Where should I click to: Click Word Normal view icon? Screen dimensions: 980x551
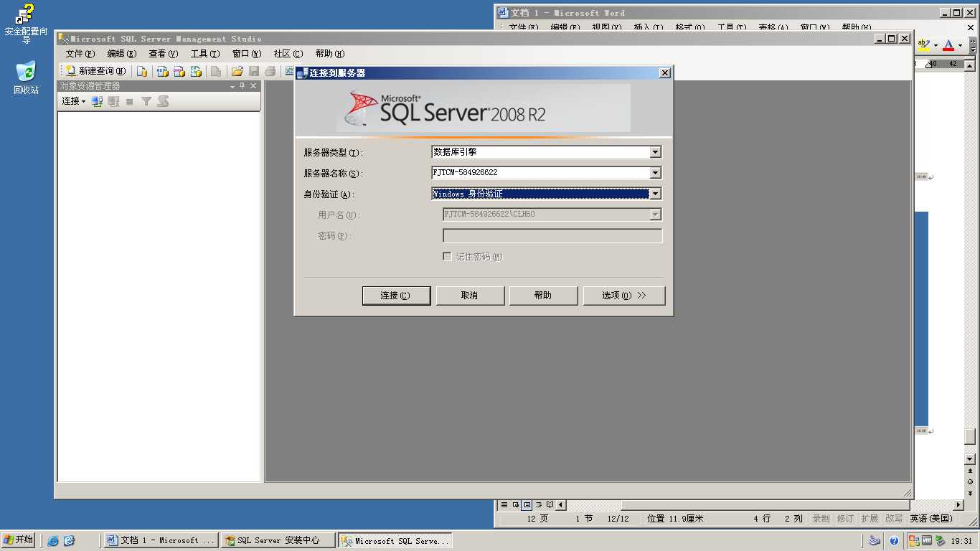(504, 505)
